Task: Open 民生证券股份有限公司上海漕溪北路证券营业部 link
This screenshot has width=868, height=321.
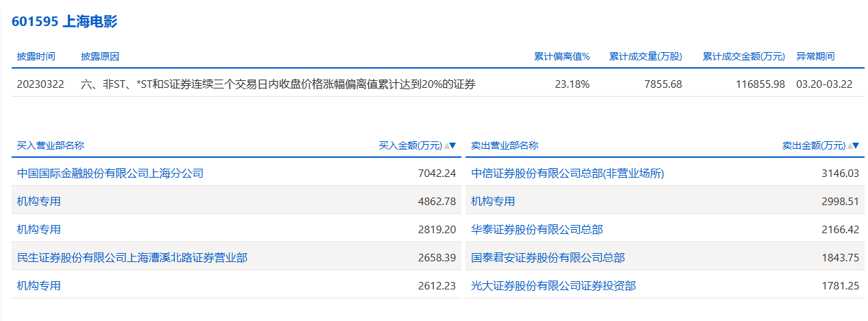Action: [132, 258]
